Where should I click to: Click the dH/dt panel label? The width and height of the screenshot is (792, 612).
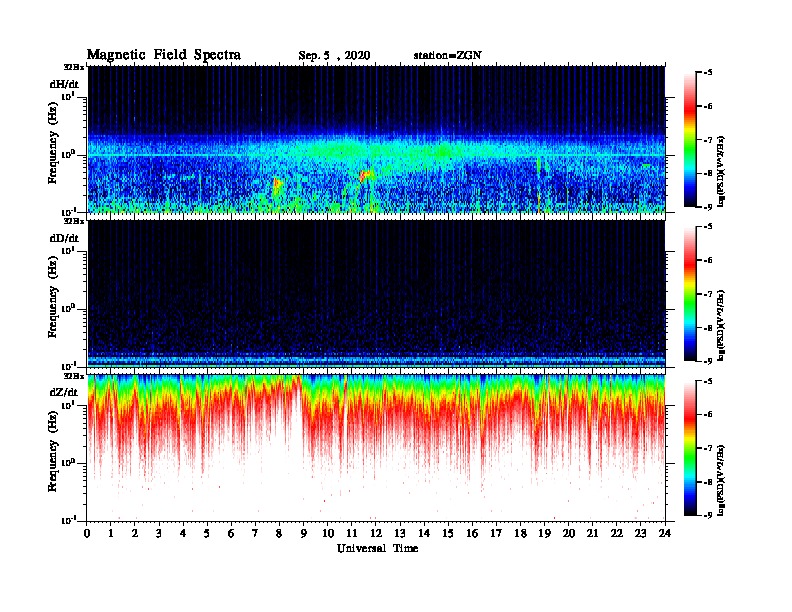pos(64,84)
